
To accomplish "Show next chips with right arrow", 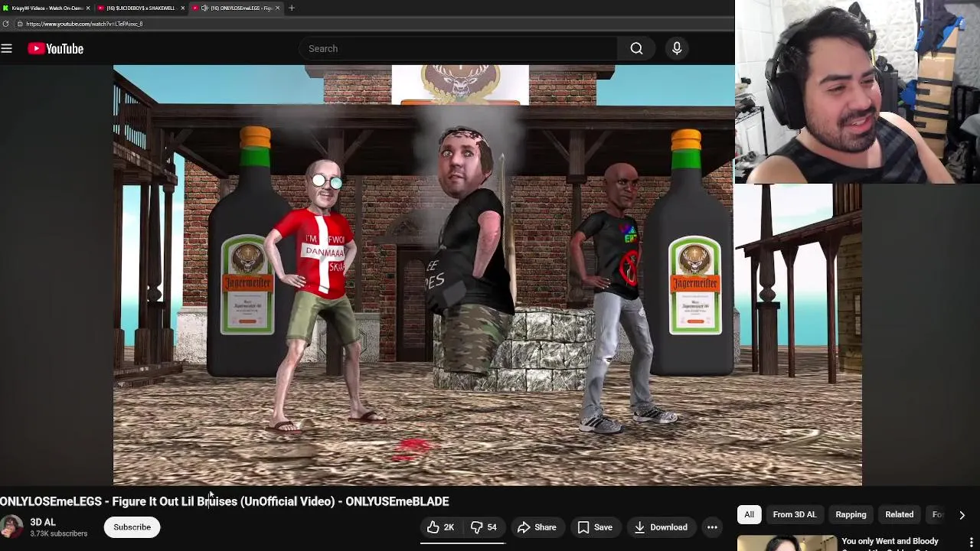I will tap(962, 515).
